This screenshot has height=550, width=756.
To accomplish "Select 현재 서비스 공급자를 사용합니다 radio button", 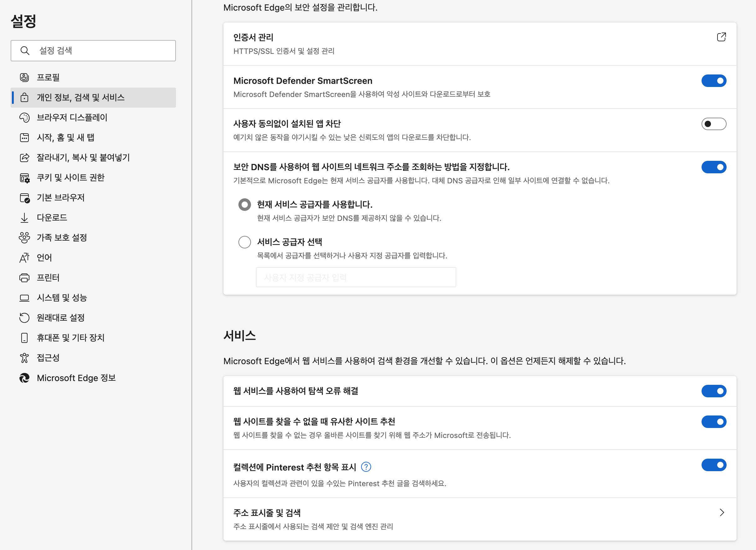I will 245,205.
